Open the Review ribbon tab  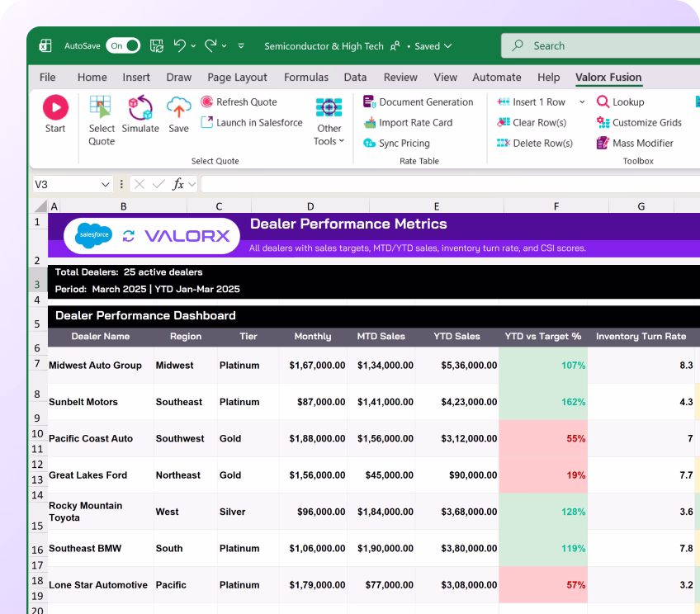[x=400, y=78]
